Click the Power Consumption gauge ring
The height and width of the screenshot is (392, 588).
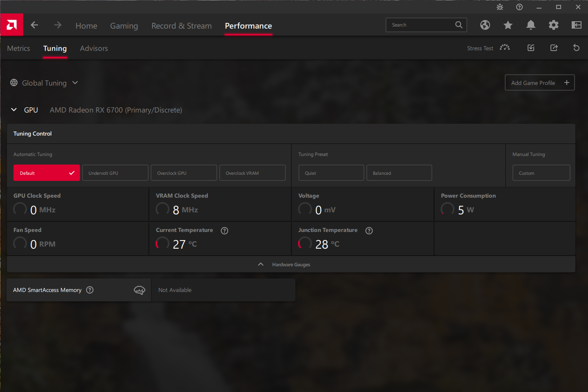click(448, 209)
